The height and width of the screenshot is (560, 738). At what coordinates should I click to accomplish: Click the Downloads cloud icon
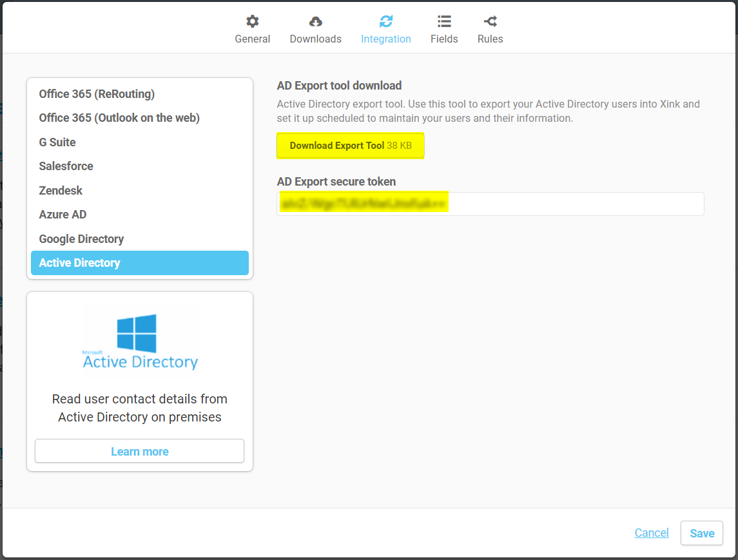point(315,21)
